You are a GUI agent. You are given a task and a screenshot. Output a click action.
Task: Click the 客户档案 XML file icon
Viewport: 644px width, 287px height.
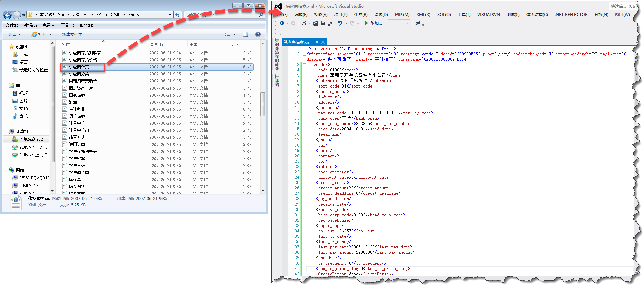pyautogui.click(x=65, y=158)
